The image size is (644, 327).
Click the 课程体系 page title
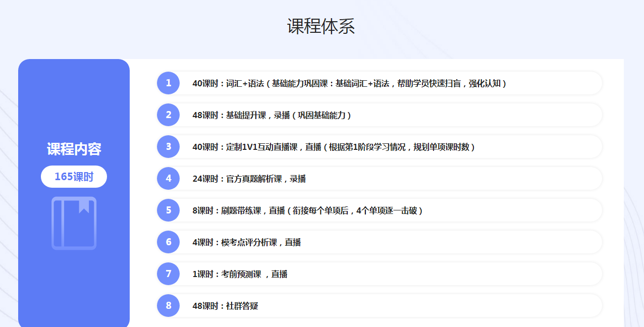(x=321, y=26)
